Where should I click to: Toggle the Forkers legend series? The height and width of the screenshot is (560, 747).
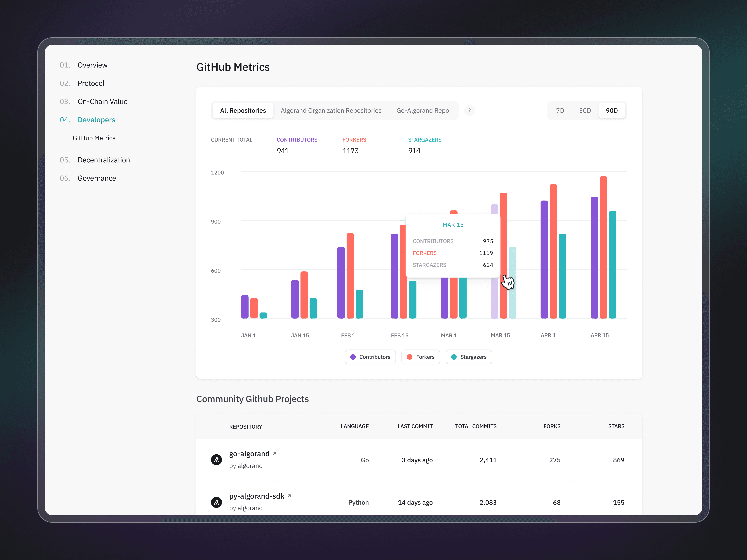click(420, 357)
